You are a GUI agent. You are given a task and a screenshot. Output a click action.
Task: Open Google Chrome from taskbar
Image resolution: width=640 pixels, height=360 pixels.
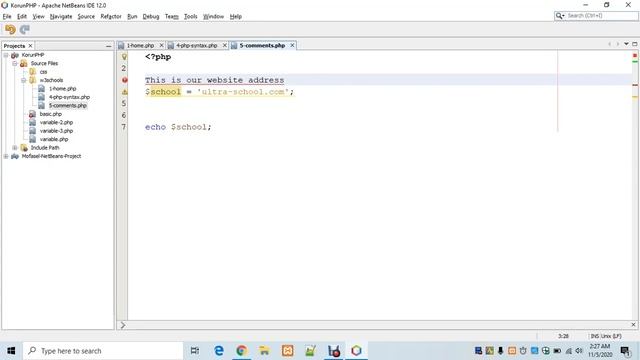pos(242,351)
